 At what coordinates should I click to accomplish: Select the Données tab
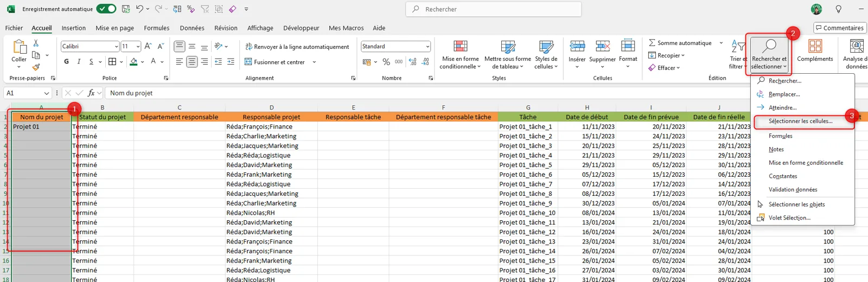[192, 28]
